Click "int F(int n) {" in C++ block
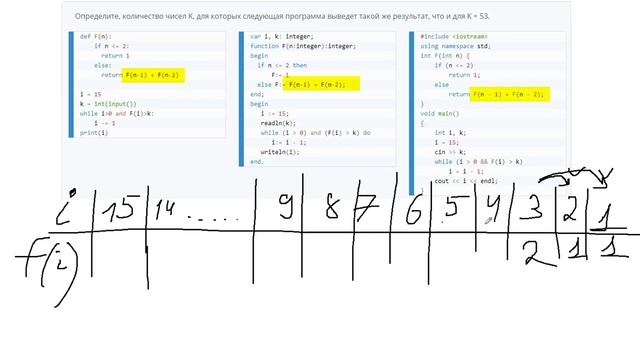640x360 pixels. [x=445, y=56]
